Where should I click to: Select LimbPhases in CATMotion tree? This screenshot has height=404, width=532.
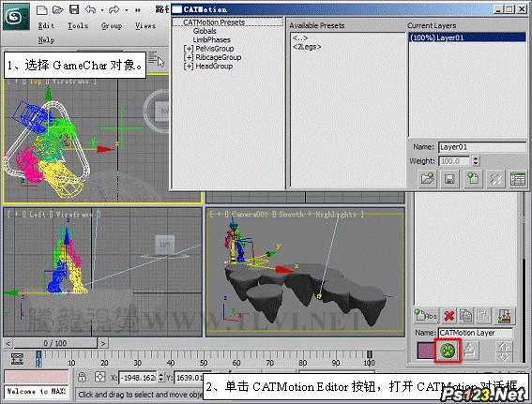click(x=211, y=39)
